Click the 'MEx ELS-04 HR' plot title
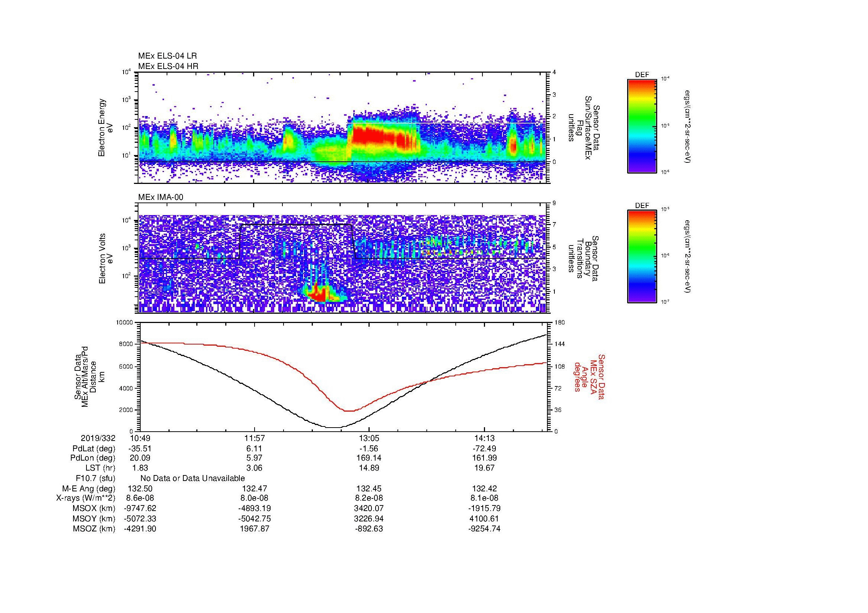The image size is (868, 613). [x=168, y=66]
